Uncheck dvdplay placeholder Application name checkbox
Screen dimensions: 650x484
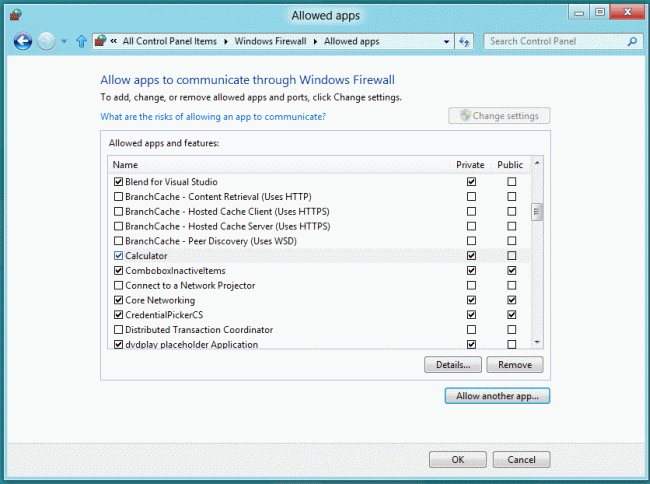click(x=119, y=345)
